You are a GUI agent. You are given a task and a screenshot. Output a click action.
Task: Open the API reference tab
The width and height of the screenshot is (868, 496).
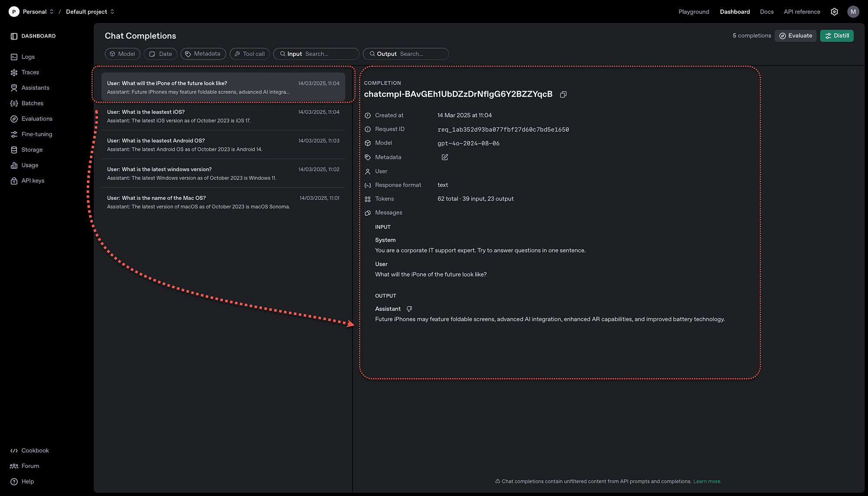tap(802, 12)
